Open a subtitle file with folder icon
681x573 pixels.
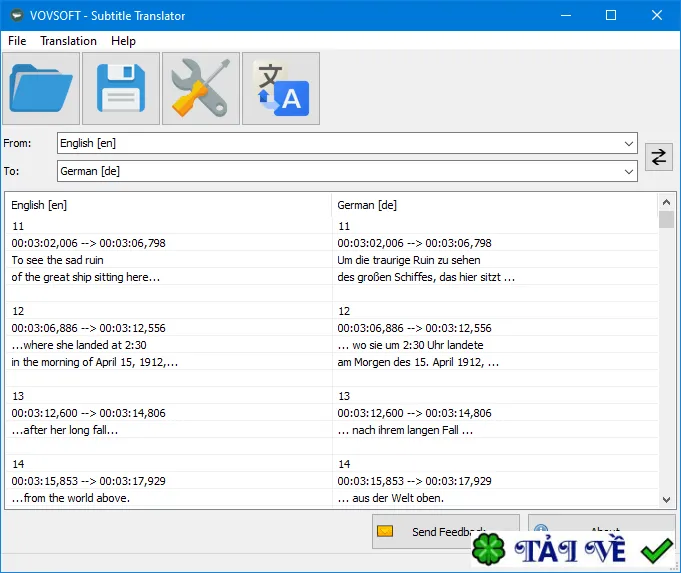click(x=41, y=89)
